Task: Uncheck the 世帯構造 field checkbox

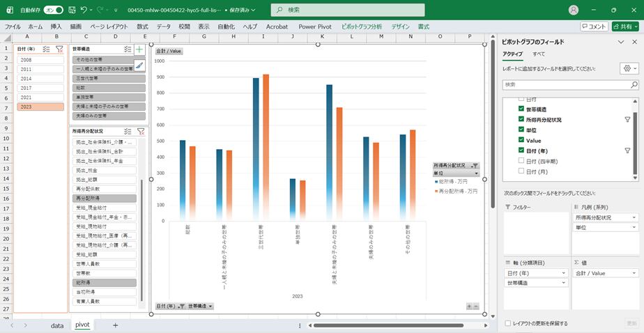Action: coord(521,109)
